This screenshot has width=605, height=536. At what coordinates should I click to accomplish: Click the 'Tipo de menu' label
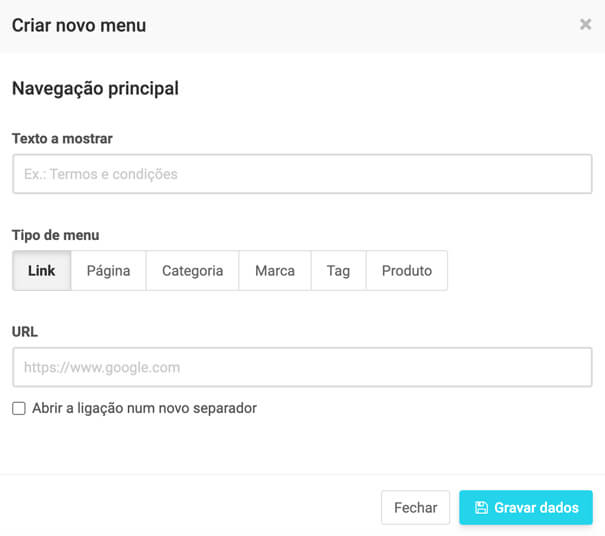(x=56, y=235)
